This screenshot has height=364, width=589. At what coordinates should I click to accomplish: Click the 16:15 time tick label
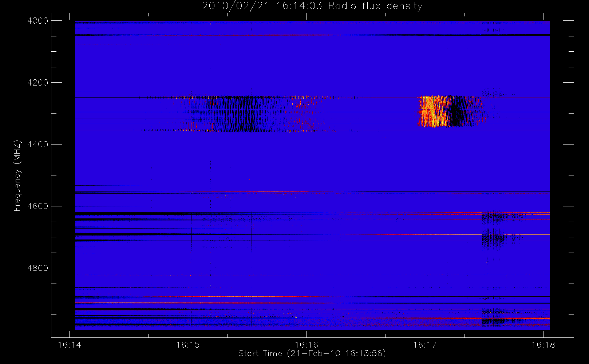coord(188,345)
